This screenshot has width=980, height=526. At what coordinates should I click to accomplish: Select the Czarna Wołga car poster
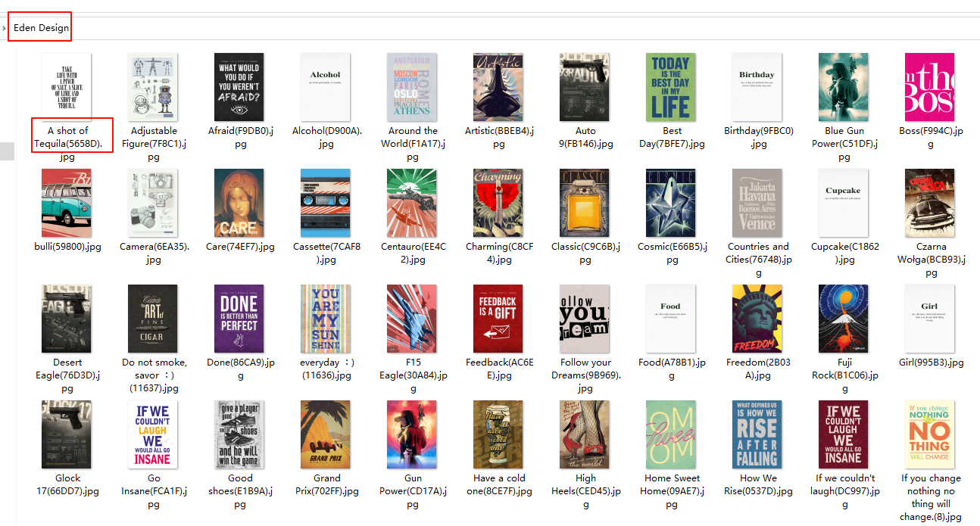tap(930, 203)
